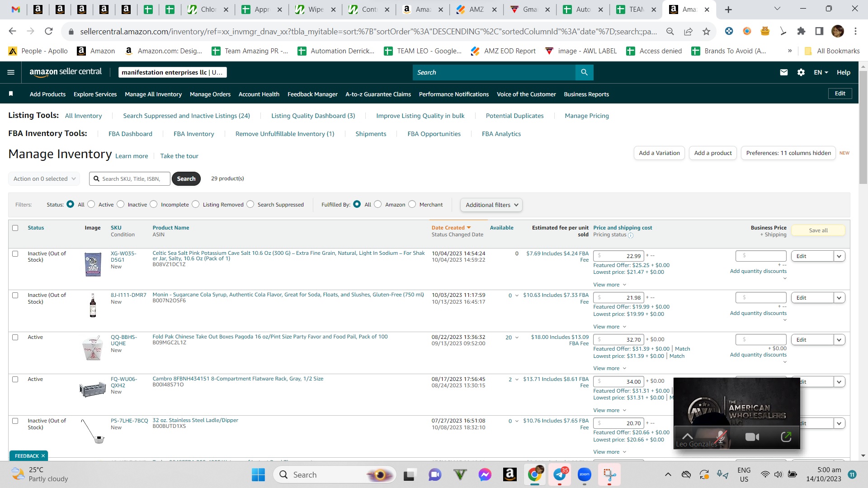The width and height of the screenshot is (868, 488).
Task: Reload the page with browser refresh icon
Action: click(49, 31)
